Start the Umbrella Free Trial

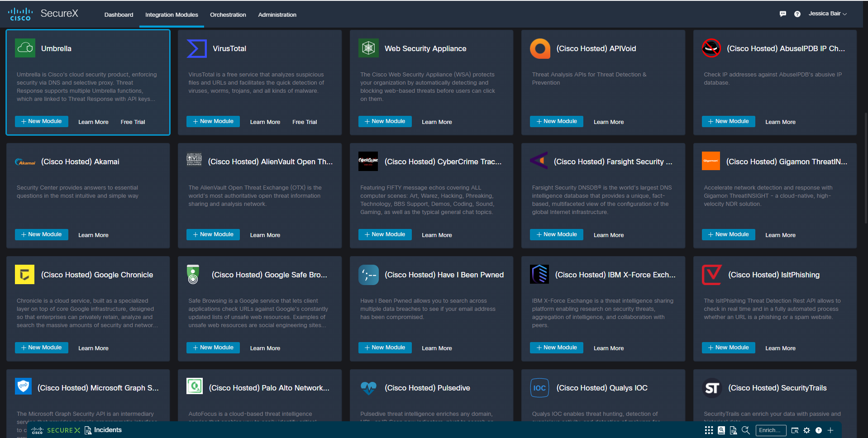coord(133,122)
